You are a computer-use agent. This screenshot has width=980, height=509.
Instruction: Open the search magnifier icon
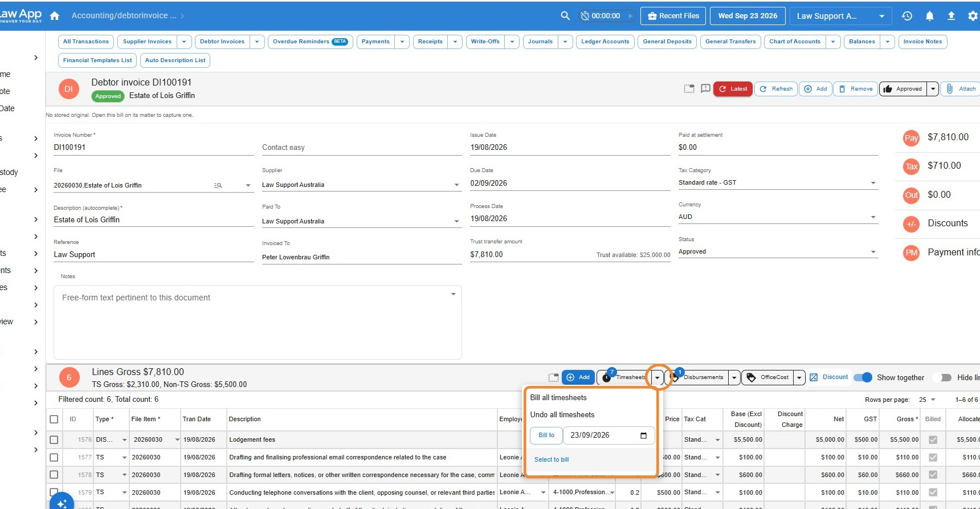565,16
